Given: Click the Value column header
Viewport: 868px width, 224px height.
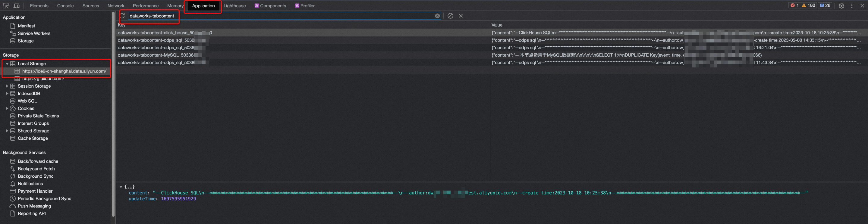Looking at the screenshot, I should click(679, 25).
